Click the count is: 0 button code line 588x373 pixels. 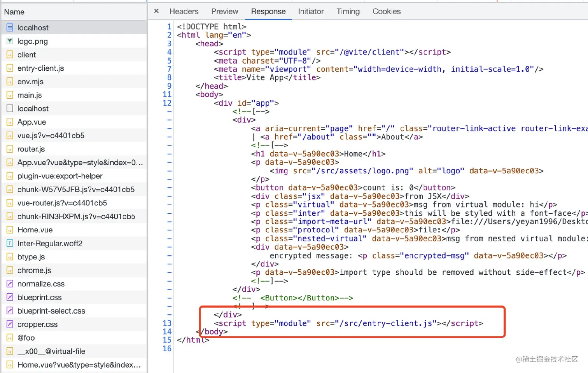(353, 188)
